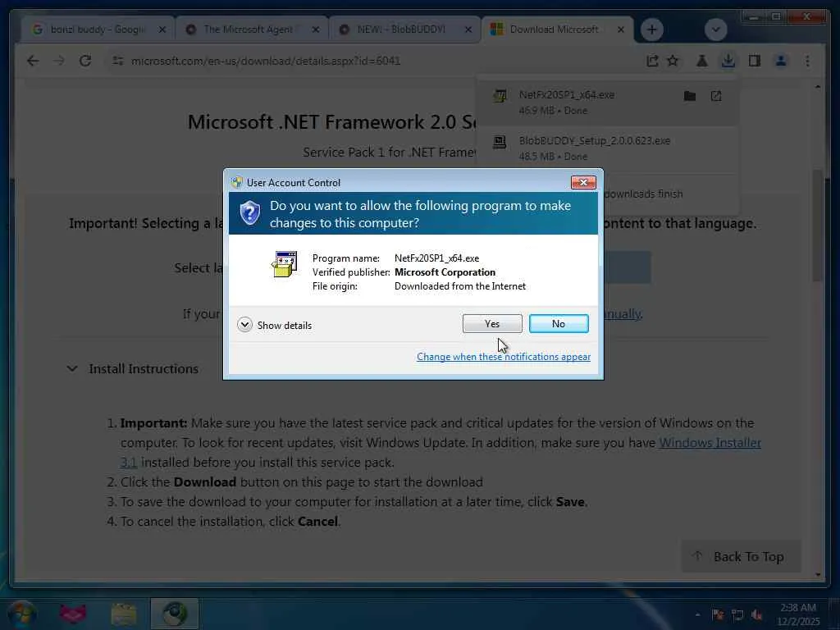Click scrollbar up arrow on page
This screenshot has width=840, height=630.
pos(818,87)
